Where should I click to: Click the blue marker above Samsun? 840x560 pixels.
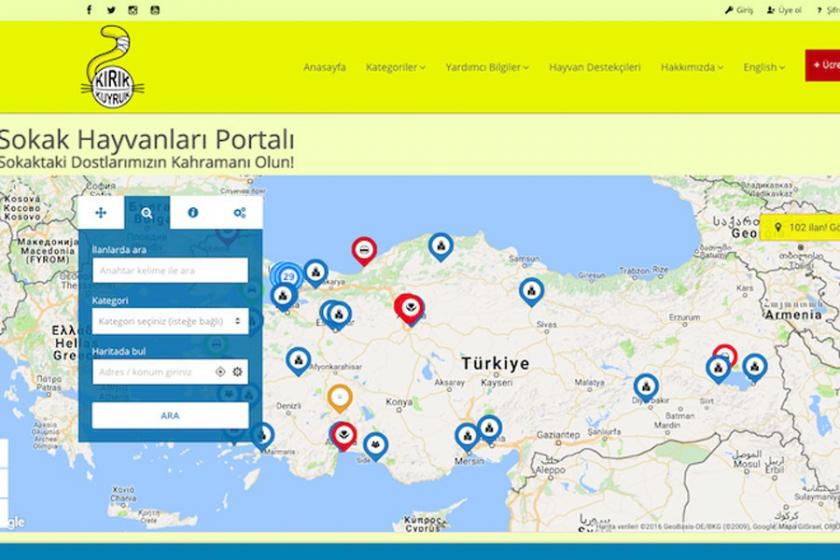pos(441,247)
